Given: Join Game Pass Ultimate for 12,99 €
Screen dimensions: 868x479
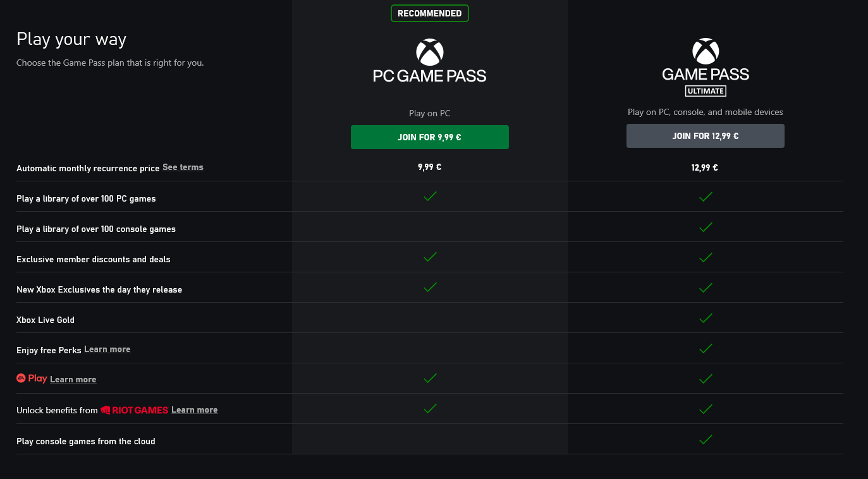Looking at the screenshot, I should (706, 136).
